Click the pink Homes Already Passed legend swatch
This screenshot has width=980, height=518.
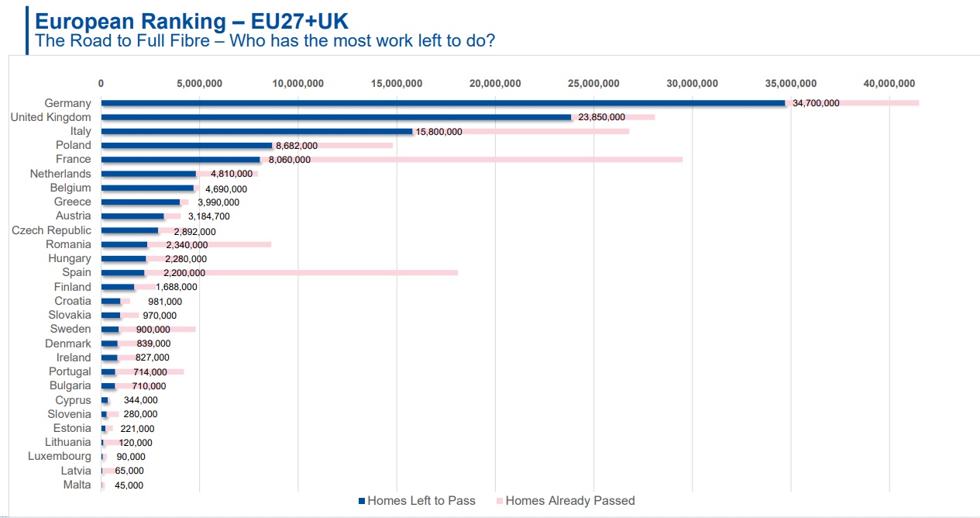(500, 501)
